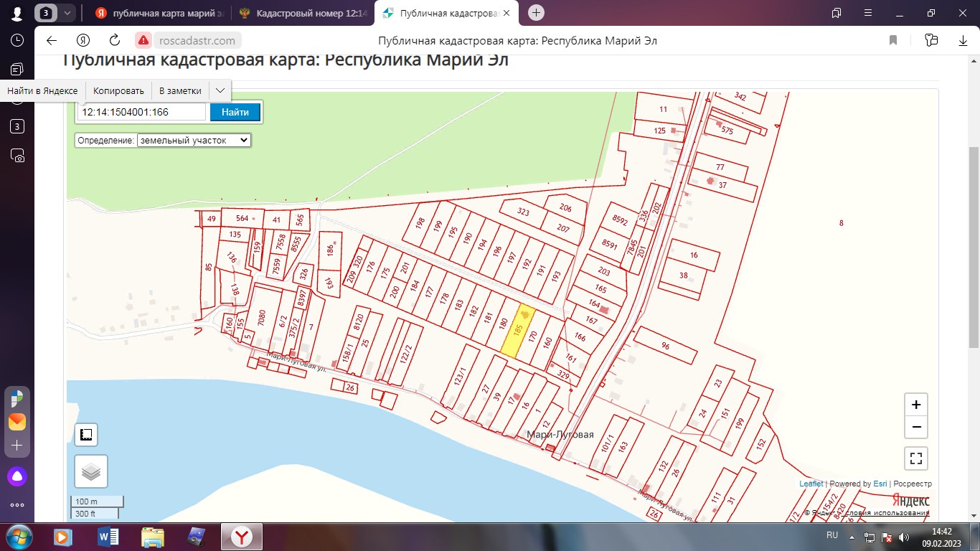This screenshot has height=551, width=980.
Task: Expand the object type dropdown 'земельный участок'
Action: point(194,141)
